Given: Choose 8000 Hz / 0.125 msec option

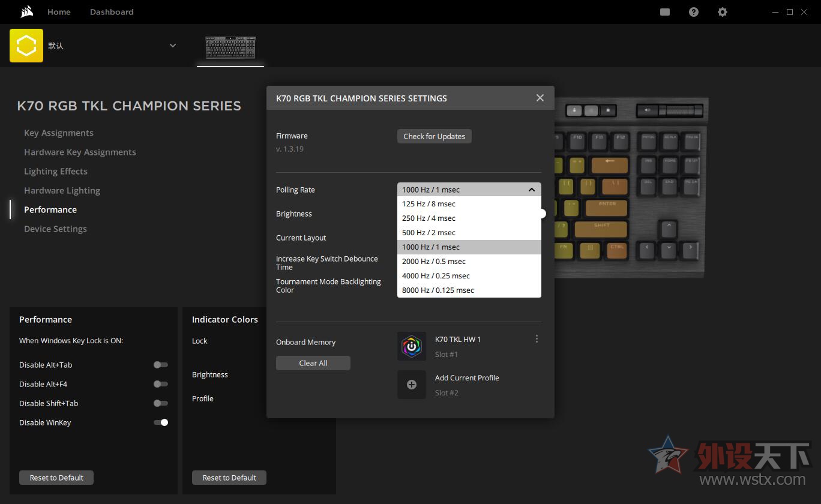Looking at the screenshot, I should (438, 290).
